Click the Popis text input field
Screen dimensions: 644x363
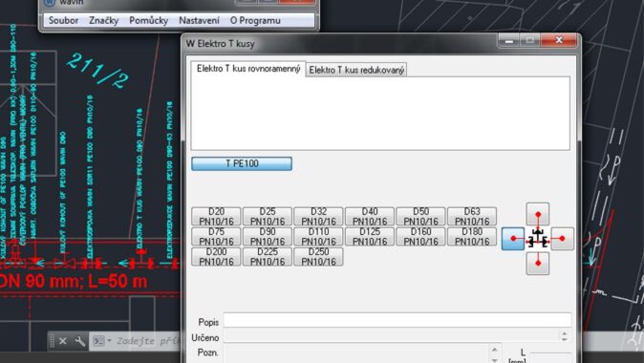pyautogui.click(x=397, y=320)
